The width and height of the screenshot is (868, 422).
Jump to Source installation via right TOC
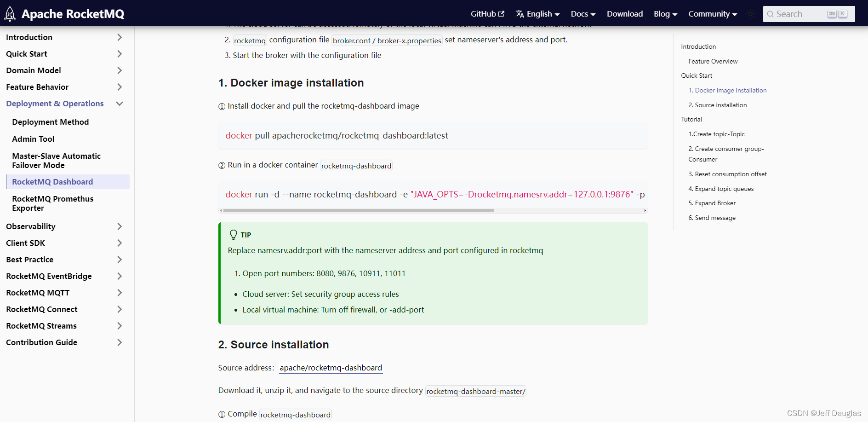pos(718,105)
